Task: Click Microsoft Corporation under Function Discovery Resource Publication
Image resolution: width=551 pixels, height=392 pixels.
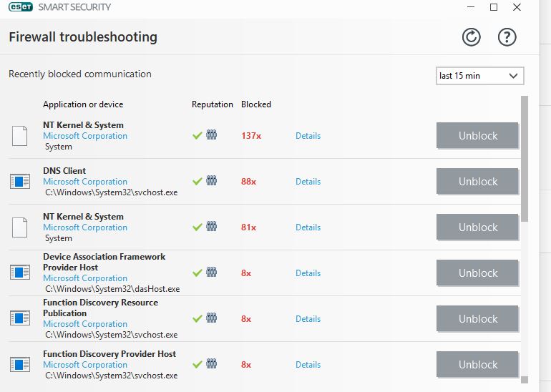Action: tap(85, 324)
